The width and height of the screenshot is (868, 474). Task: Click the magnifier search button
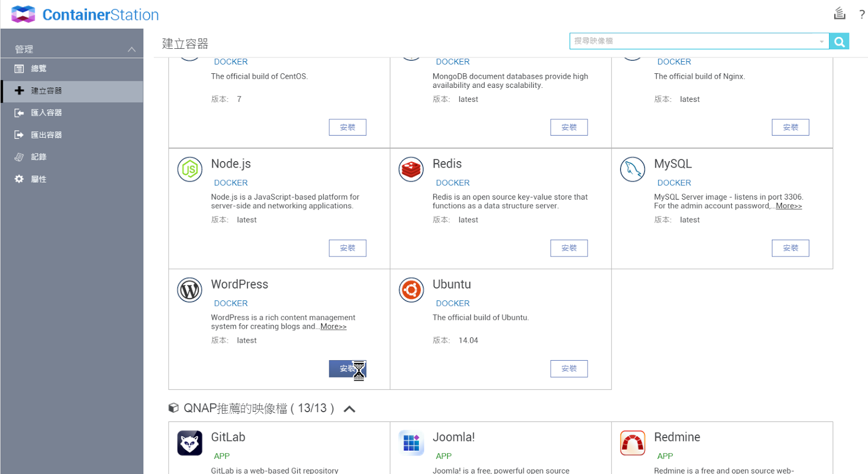[839, 41]
